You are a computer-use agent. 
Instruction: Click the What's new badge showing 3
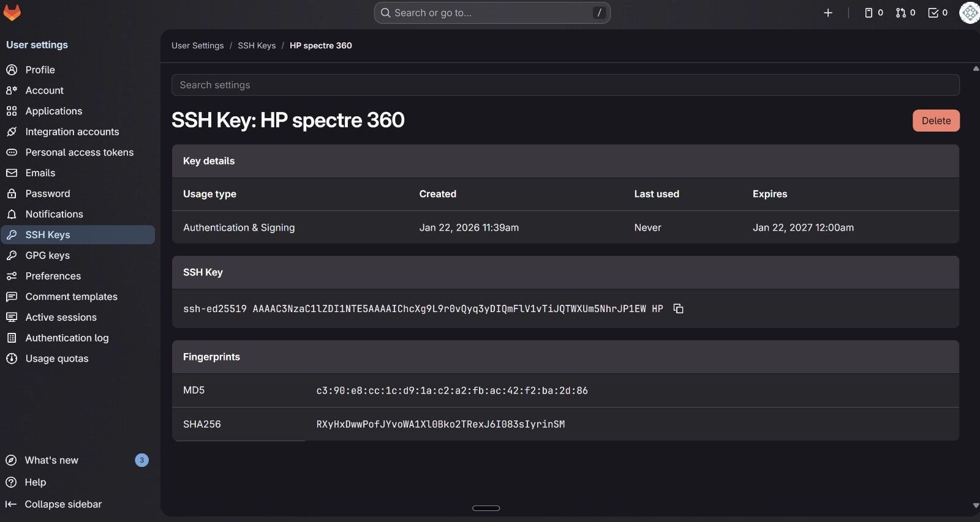tap(141, 460)
